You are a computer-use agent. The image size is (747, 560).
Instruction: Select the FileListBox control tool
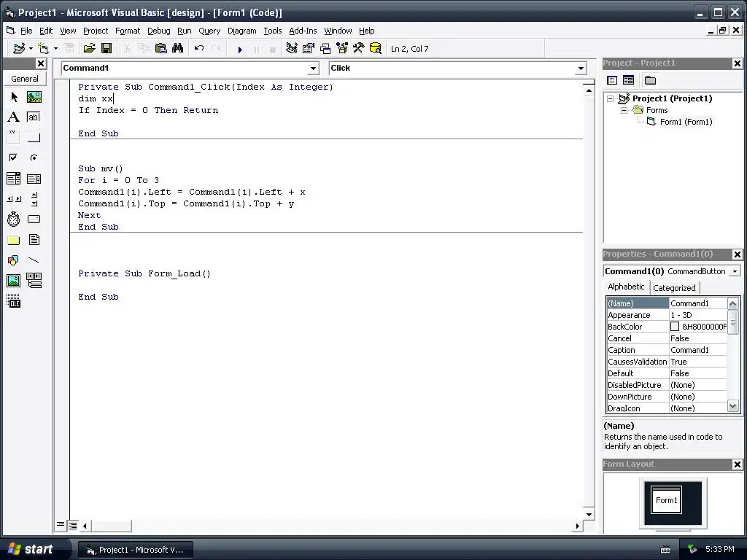point(34,239)
